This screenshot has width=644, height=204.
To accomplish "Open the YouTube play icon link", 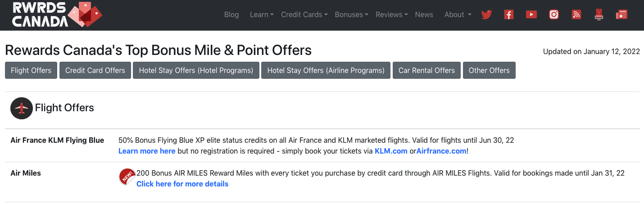I will point(531,14).
